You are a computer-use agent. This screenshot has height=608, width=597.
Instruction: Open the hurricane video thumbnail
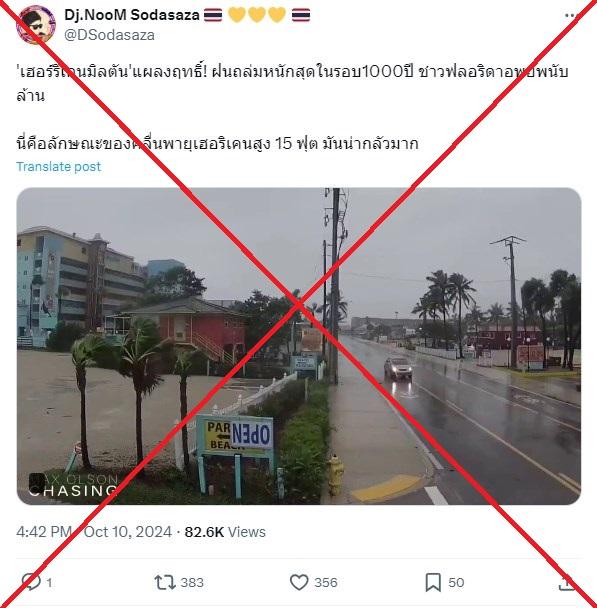pyautogui.click(x=298, y=346)
